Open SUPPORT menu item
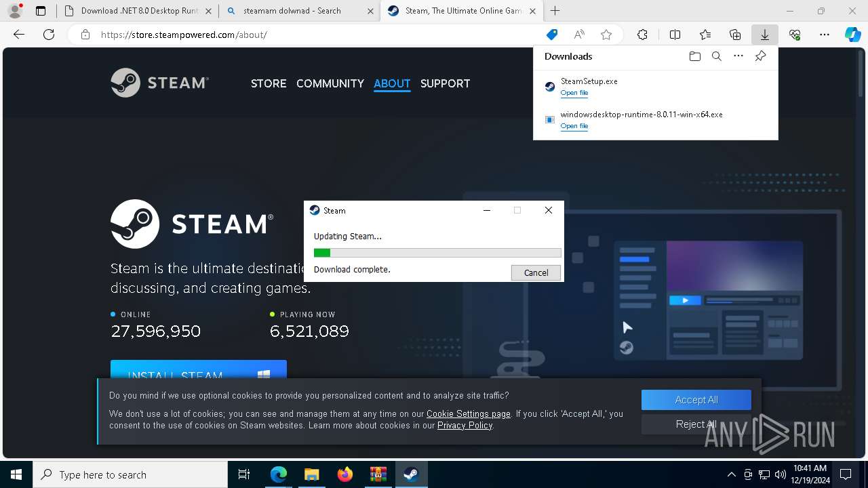This screenshot has width=868, height=488. click(445, 83)
